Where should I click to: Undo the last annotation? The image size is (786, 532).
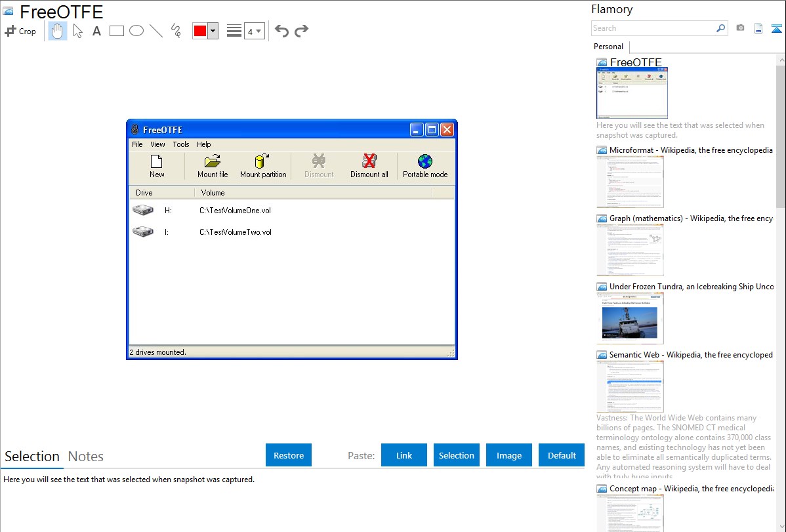click(x=281, y=31)
